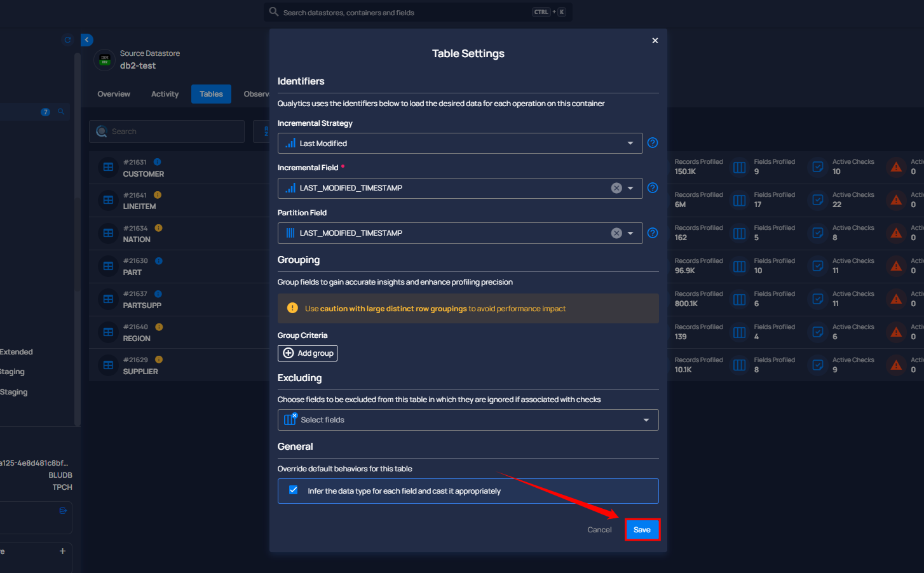Open help for Incremental Field
This screenshot has height=573, width=924.
(653, 188)
